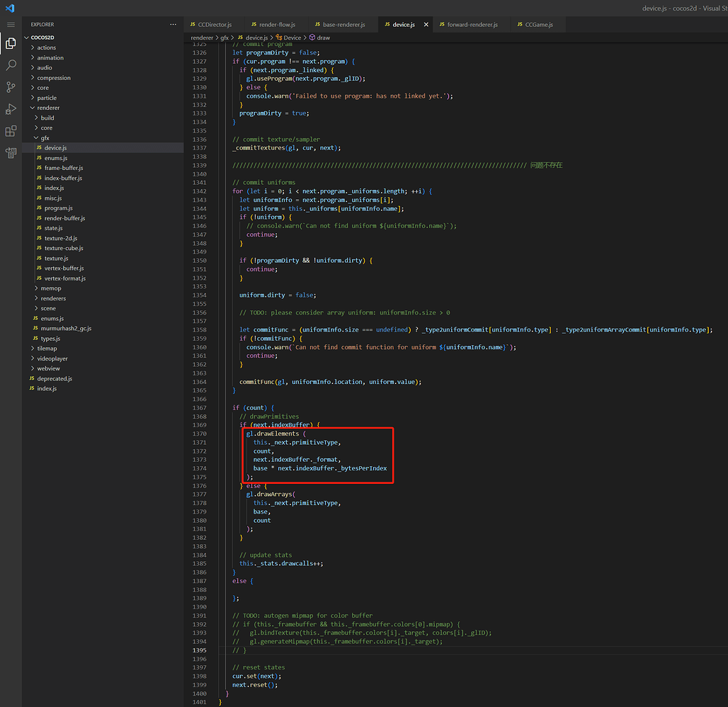The width and height of the screenshot is (728, 707).
Task: Click the gfx breadcrumb item
Action: pos(226,37)
